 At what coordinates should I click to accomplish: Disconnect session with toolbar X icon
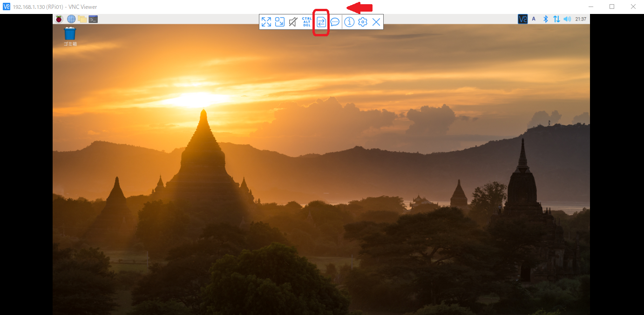click(376, 22)
